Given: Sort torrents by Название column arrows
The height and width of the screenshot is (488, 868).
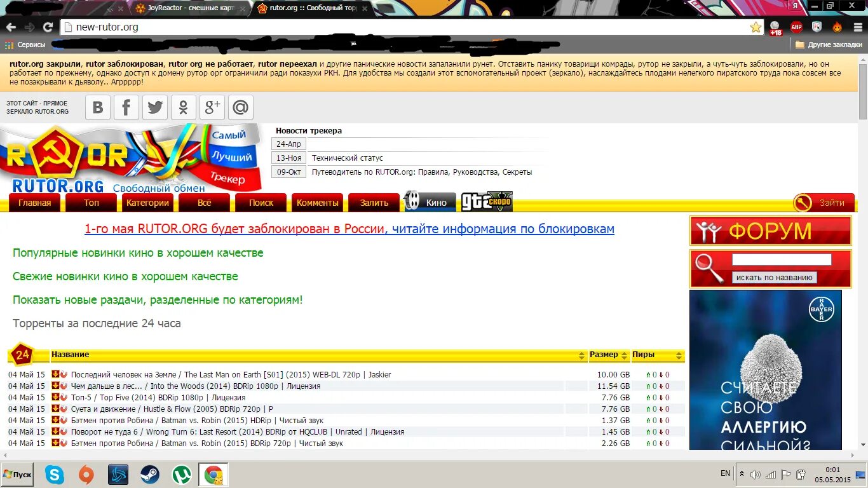Looking at the screenshot, I should point(582,355).
